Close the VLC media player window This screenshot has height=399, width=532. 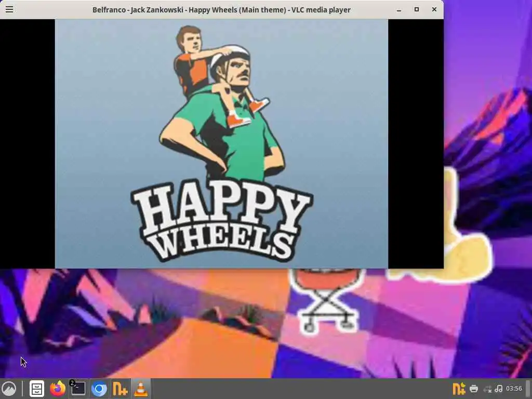point(434,9)
